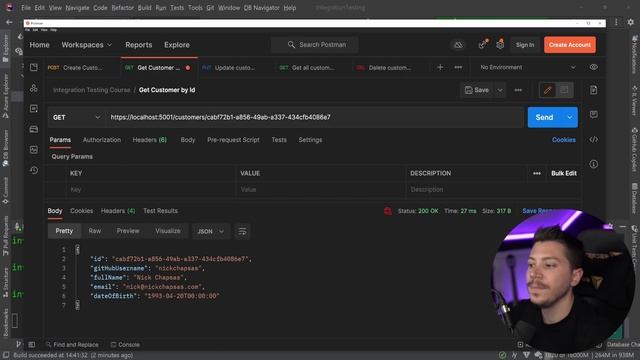Open the JSON format dropdown
The width and height of the screenshot is (640, 360).
211,231
